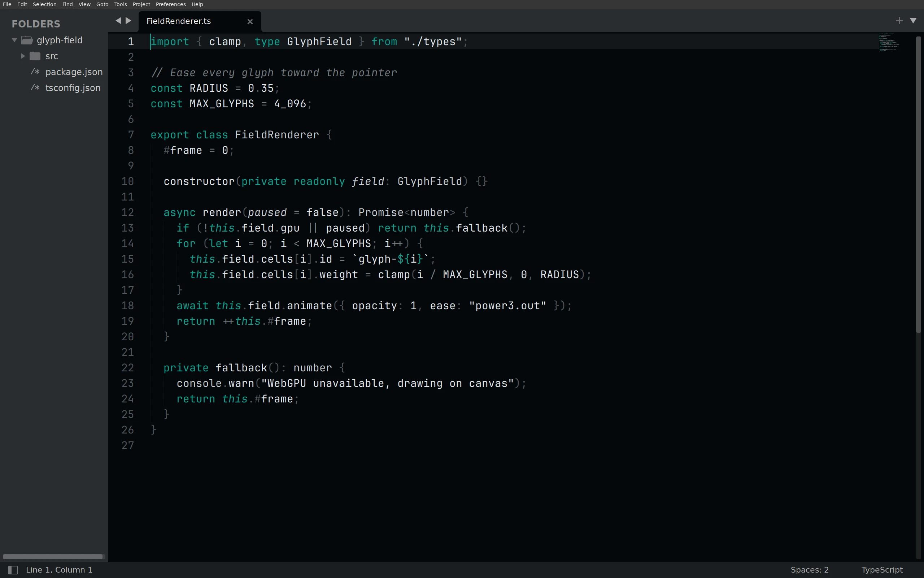
Task: Open the Project menu
Action: [x=141, y=4]
